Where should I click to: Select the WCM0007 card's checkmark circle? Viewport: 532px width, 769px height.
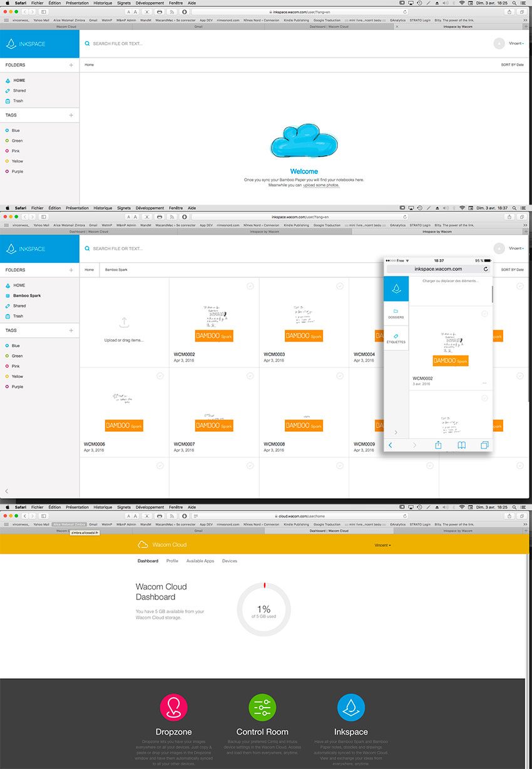250,376
